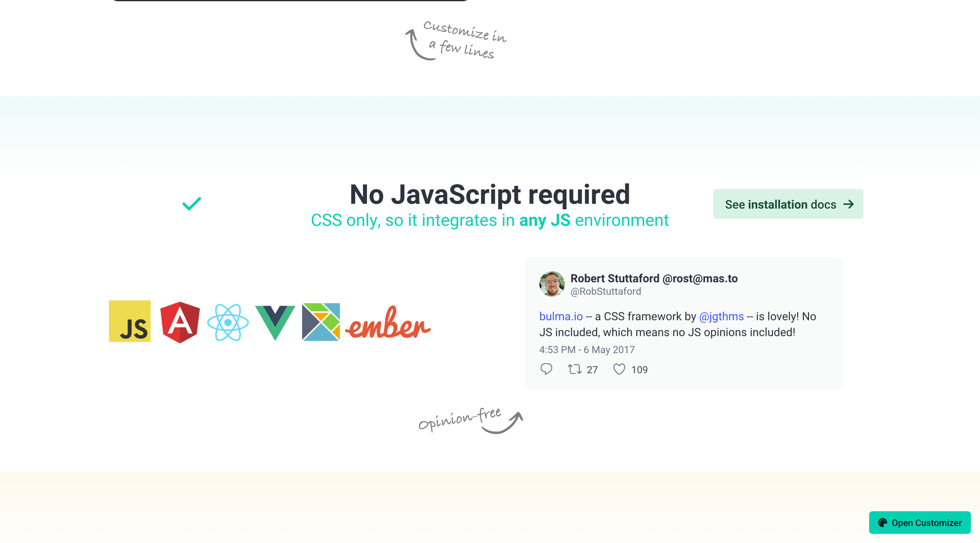Click the Angular logo

180,322
